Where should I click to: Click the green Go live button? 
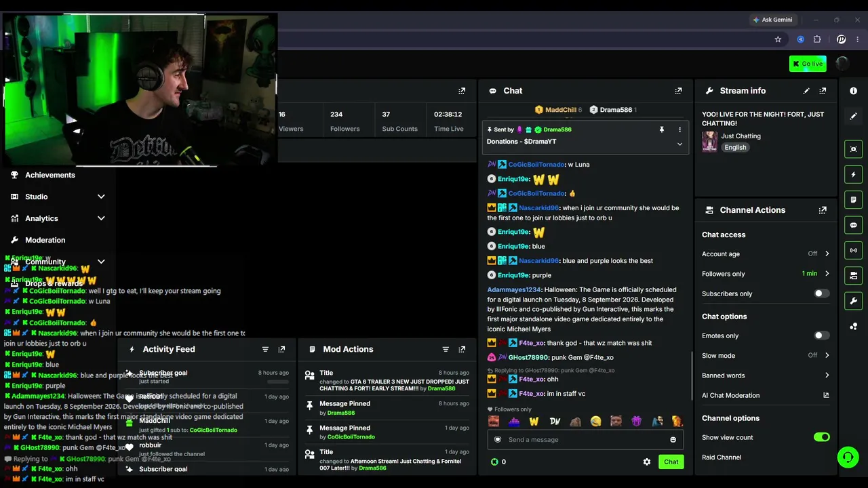pyautogui.click(x=808, y=64)
